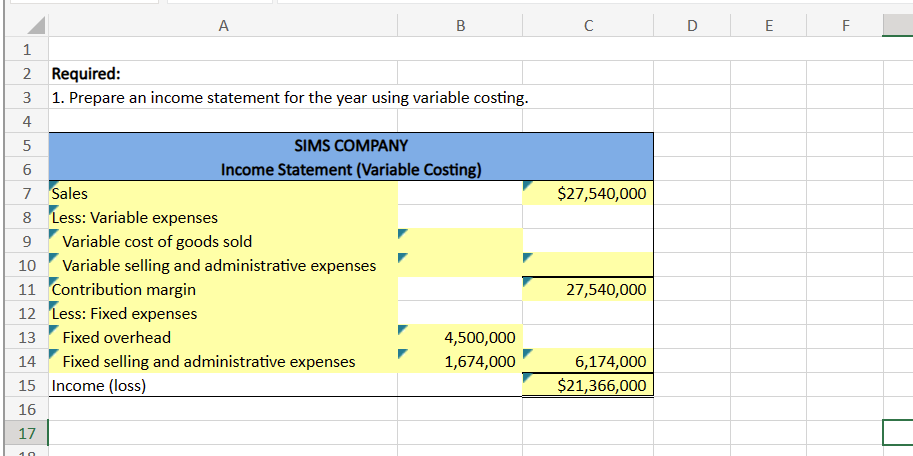
Task: Select row 3 header
Action: tap(26, 97)
